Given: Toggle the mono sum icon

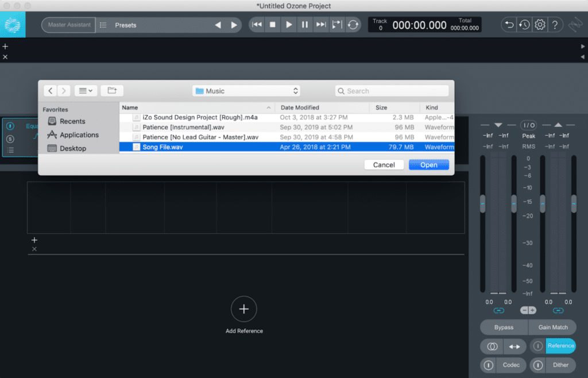Looking at the screenshot, I should (x=492, y=346).
